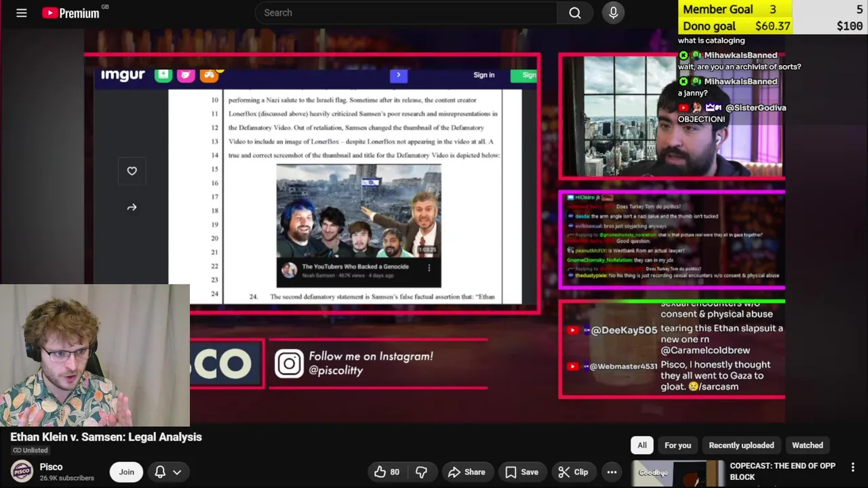Click the webcam overlay of streamer
The height and width of the screenshot is (488, 868).
(95, 355)
